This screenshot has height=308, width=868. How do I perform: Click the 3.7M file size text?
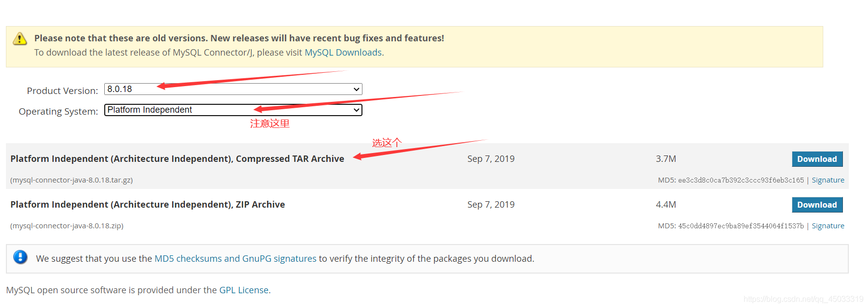tap(666, 159)
